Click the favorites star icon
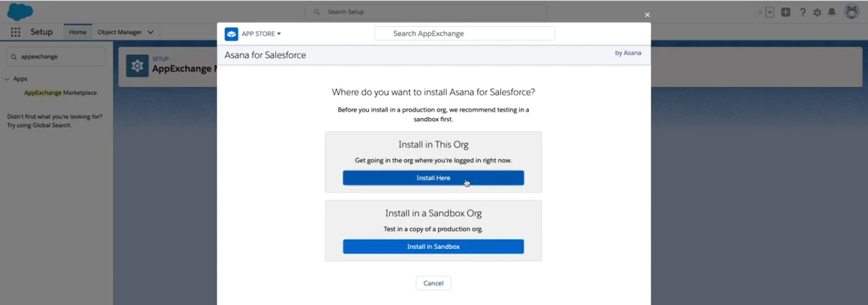 coord(759,12)
